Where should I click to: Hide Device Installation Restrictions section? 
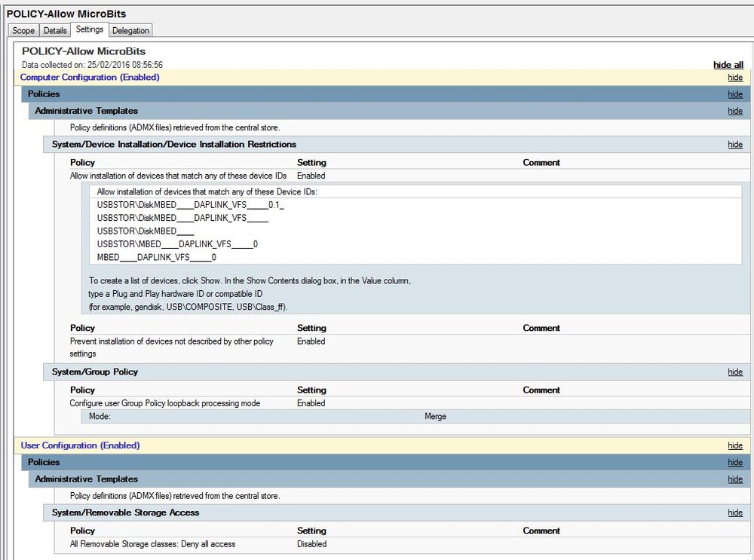734,144
